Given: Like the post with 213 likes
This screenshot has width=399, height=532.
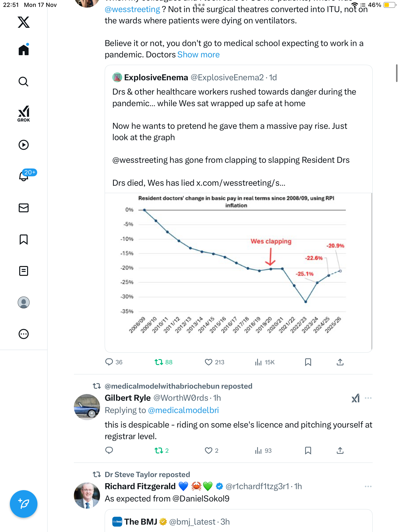Looking at the screenshot, I should coord(209,362).
